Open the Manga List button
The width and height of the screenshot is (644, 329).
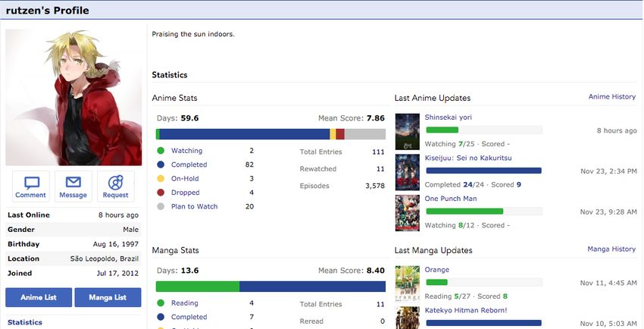point(108,297)
